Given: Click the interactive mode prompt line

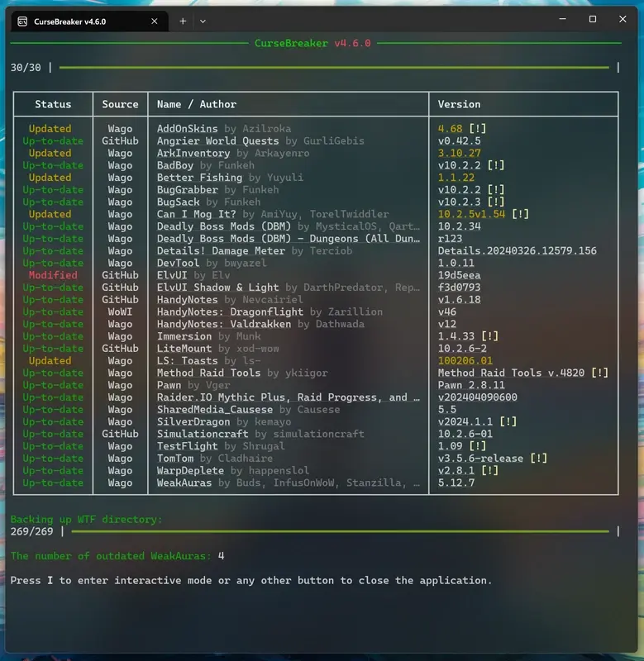Looking at the screenshot, I should pyautogui.click(x=251, y=581).
